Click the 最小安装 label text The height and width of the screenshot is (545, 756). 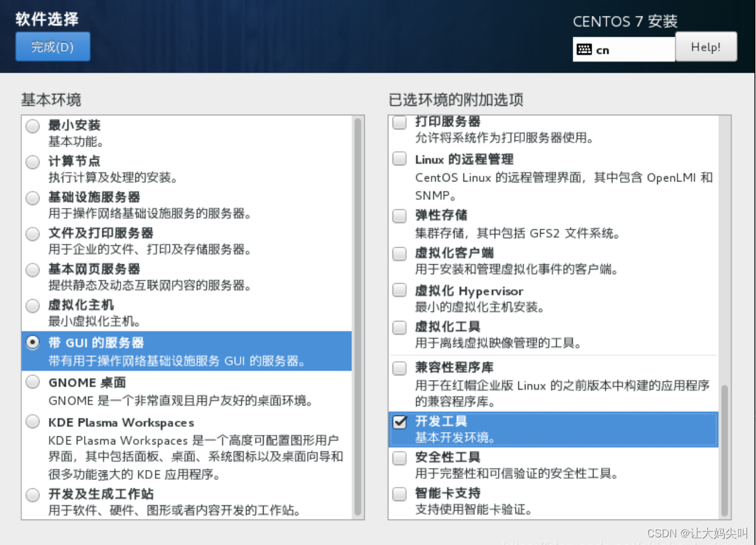[x=74, y=125]
